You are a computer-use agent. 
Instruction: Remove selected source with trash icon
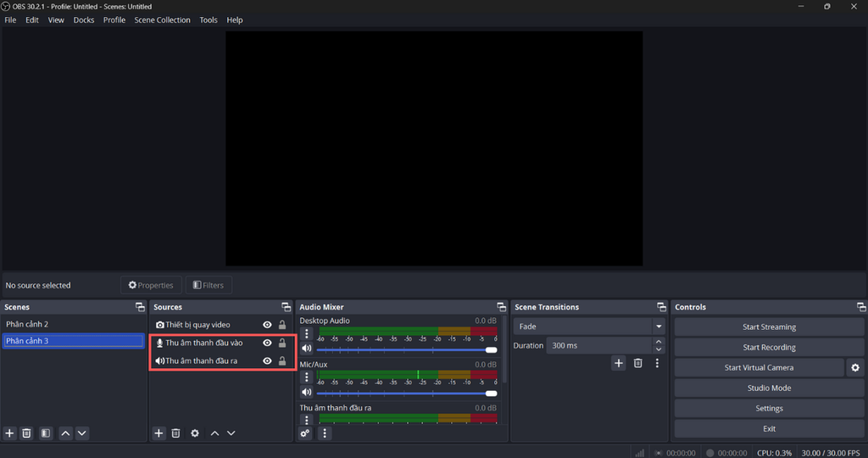coord(175,433)
